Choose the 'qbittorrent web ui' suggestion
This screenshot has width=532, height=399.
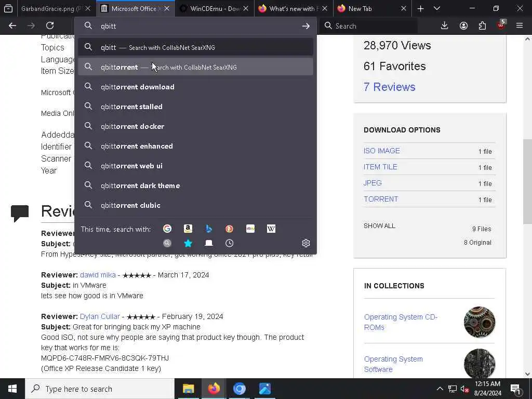195,166
